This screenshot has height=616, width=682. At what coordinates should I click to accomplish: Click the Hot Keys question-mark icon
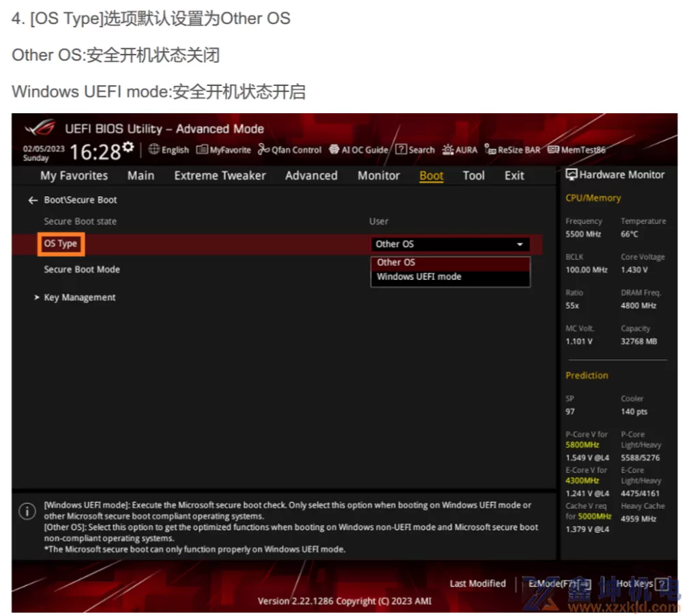coord(662,584)
